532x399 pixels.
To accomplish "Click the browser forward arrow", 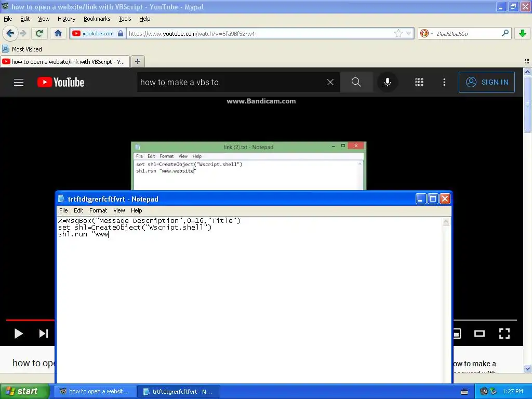I will 23,33.
